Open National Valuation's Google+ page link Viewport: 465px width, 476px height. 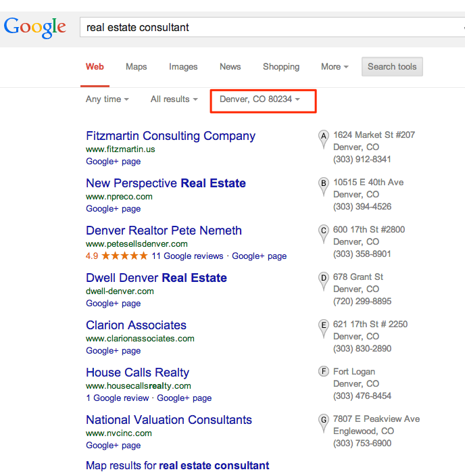[114, 446]
